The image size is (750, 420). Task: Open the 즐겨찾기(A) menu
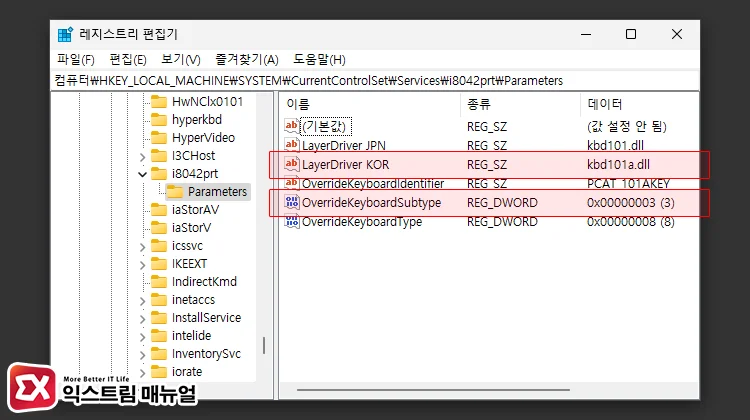pyautogui.click(x=244, y=60)
